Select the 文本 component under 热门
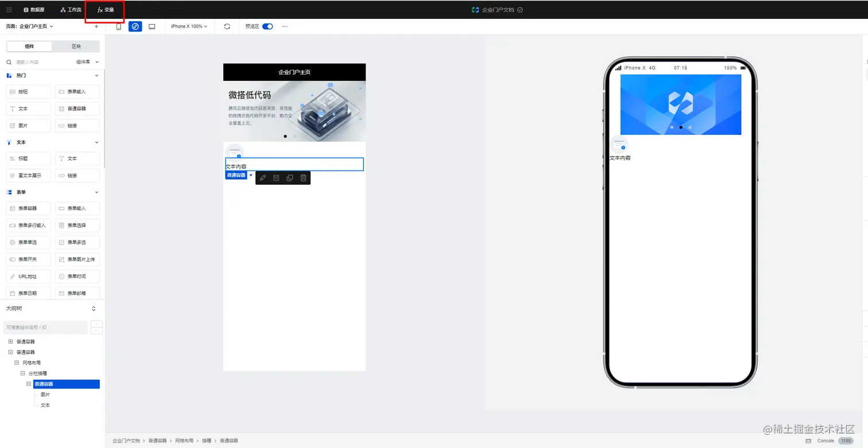Screen dimensions: 868x448 click(x=28, y=108)
